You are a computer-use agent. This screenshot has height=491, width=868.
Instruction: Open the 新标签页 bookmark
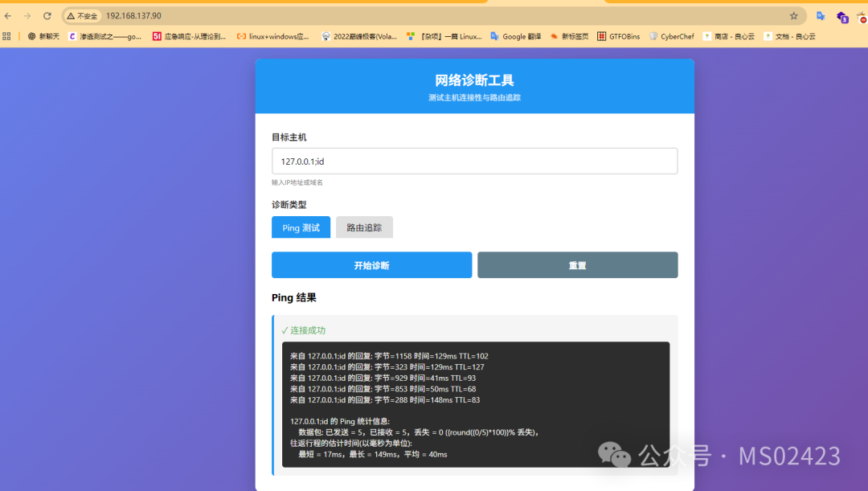pyautogui.click(x=569, y=36)
